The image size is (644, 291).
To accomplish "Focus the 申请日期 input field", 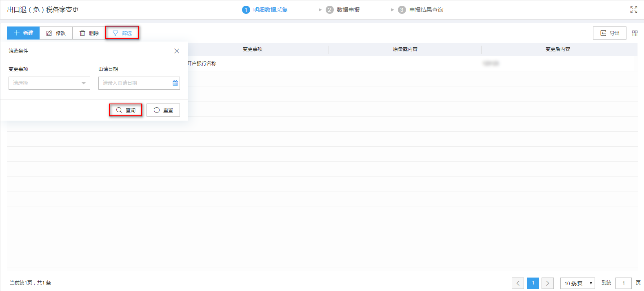I will pyautogui.click(x=139, y=83).
